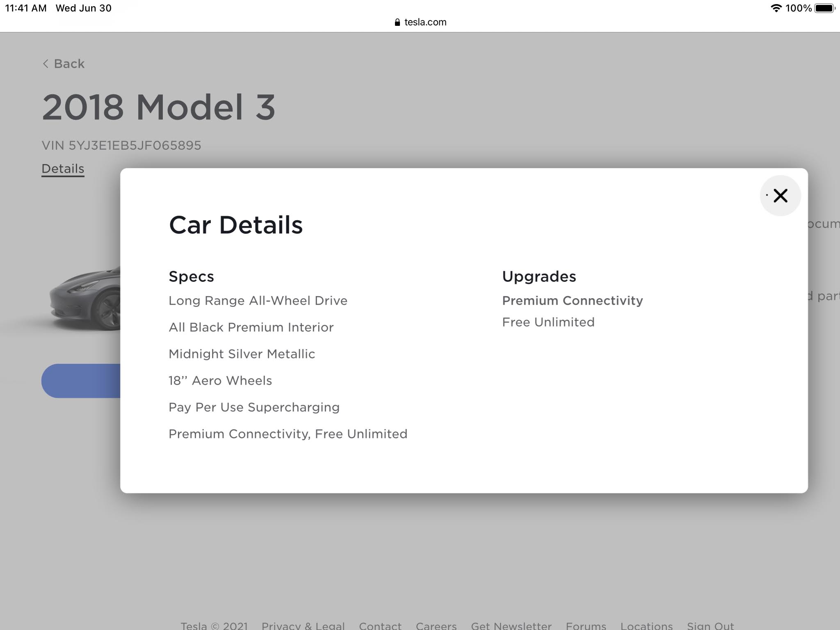
Task: Open the underlined Details link
Action: tap(63, 169)
